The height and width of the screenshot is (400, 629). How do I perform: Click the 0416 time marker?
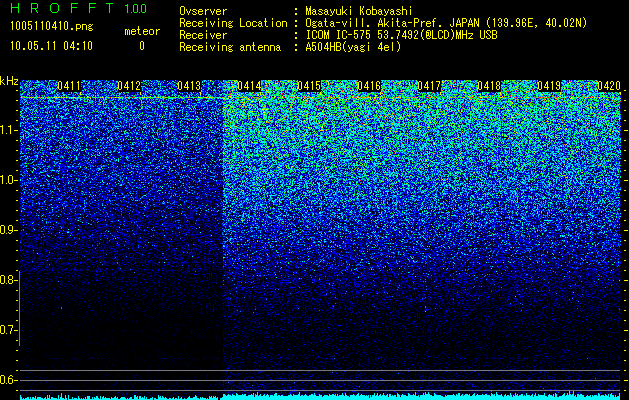[369, 86]
